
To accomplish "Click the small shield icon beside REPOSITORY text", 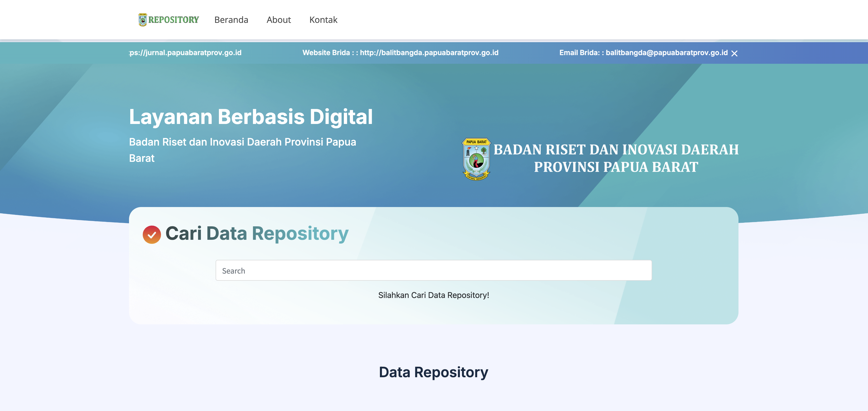I will click(x=143, y=20).
